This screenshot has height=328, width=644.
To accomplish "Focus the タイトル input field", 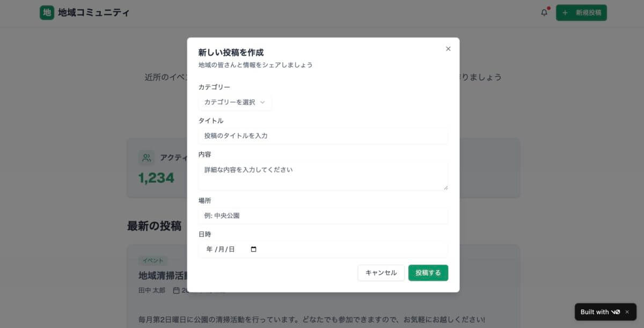I will 323,136.
